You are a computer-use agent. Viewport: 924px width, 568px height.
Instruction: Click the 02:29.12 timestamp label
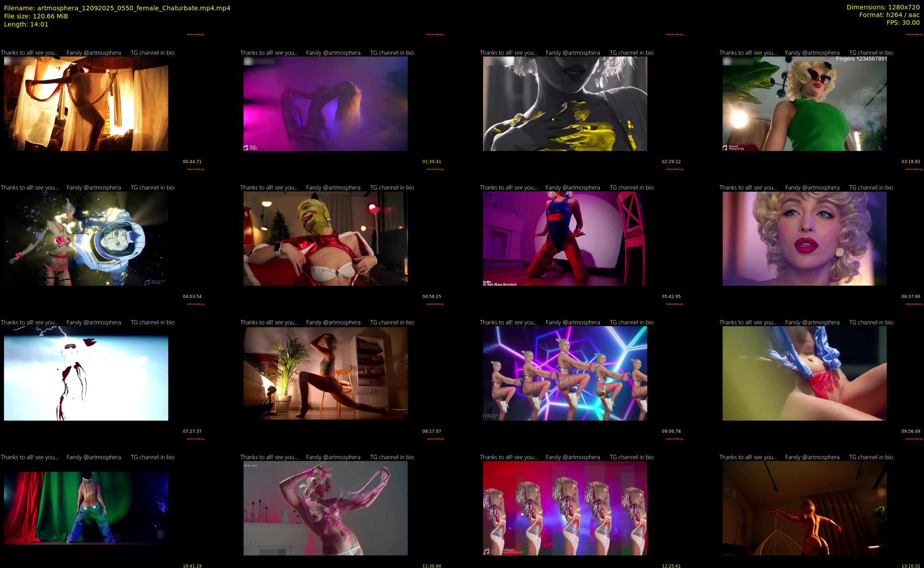tap(671, 162)
